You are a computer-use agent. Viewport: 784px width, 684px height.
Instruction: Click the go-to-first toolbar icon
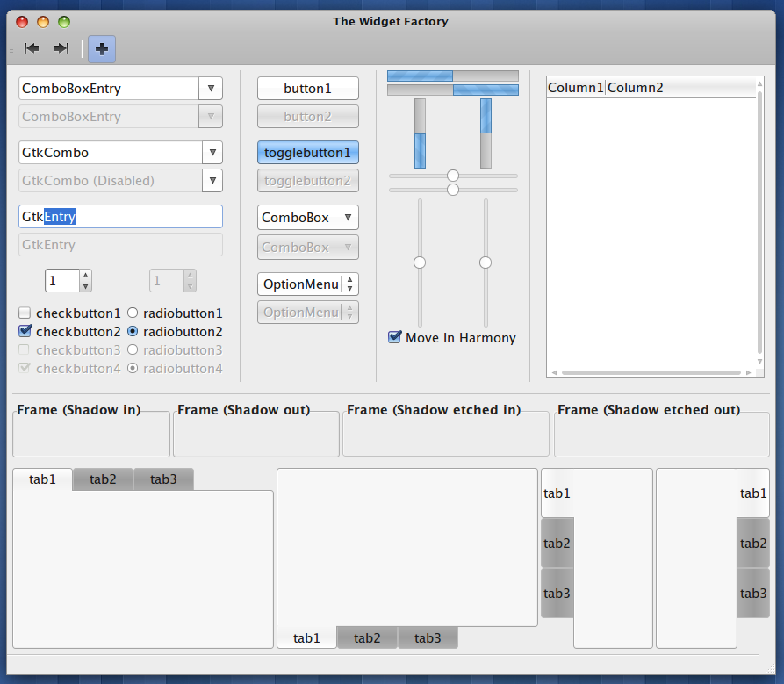(x=32, y=48)
